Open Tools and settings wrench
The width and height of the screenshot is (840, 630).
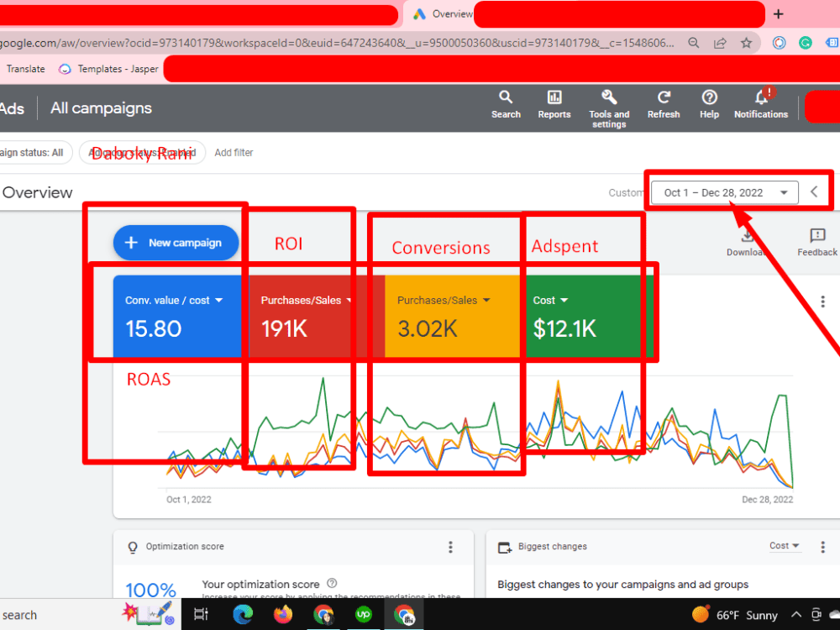pyautogui.click(x=609, y=108)
